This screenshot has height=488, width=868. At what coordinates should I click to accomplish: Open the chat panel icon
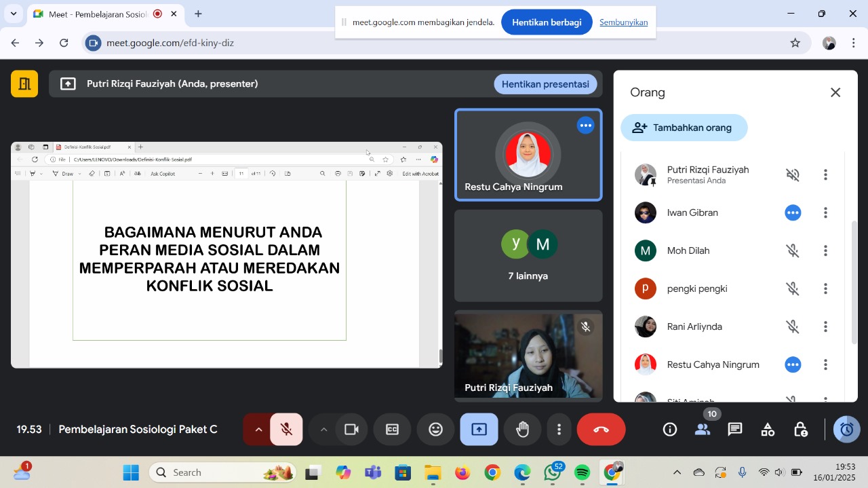click(x=735, y=430)
